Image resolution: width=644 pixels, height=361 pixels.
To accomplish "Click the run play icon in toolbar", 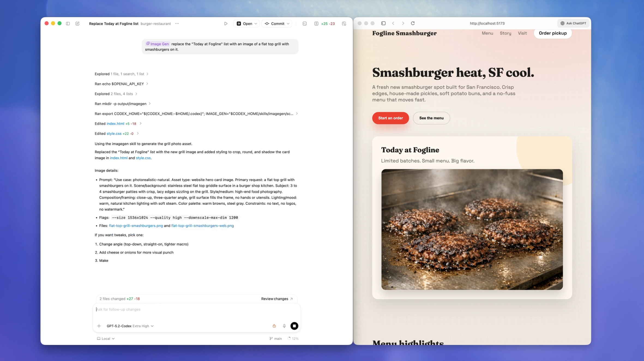I will pyautogui.click(x=226, y=23).
